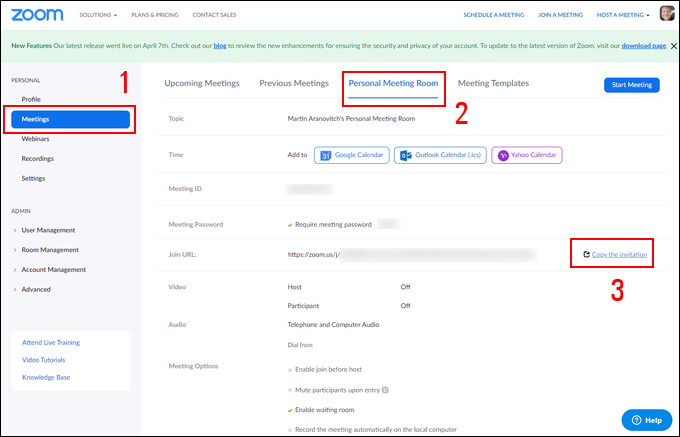
Task: Go to Profile in sidebar
Action: tap(31, 99)
